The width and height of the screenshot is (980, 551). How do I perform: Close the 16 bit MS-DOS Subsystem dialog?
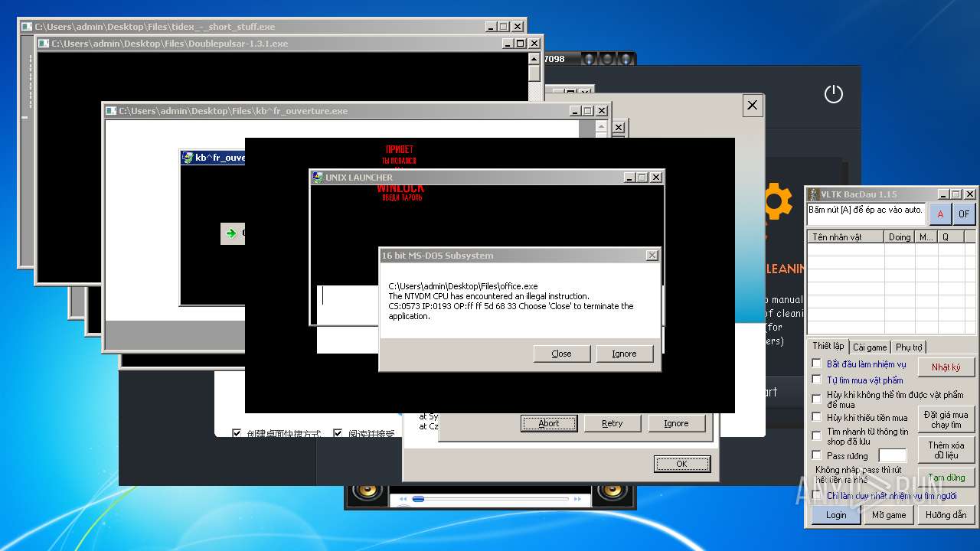point(652,256)
